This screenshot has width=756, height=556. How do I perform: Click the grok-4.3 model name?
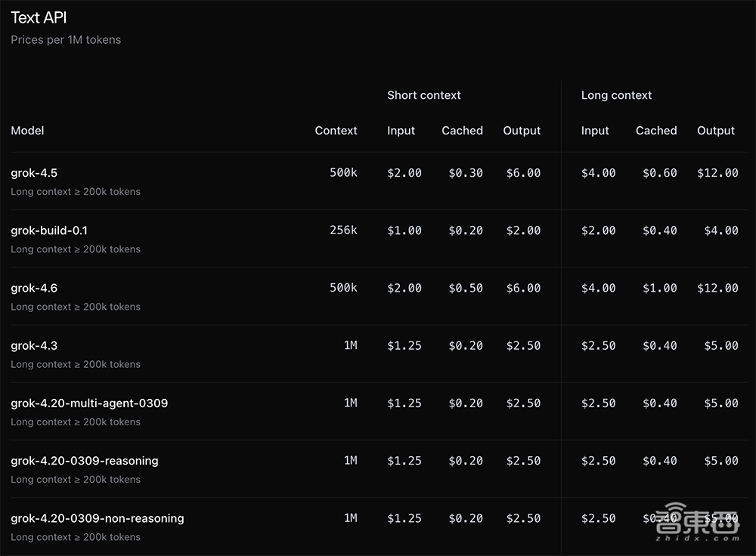click(x=34, y=345)
